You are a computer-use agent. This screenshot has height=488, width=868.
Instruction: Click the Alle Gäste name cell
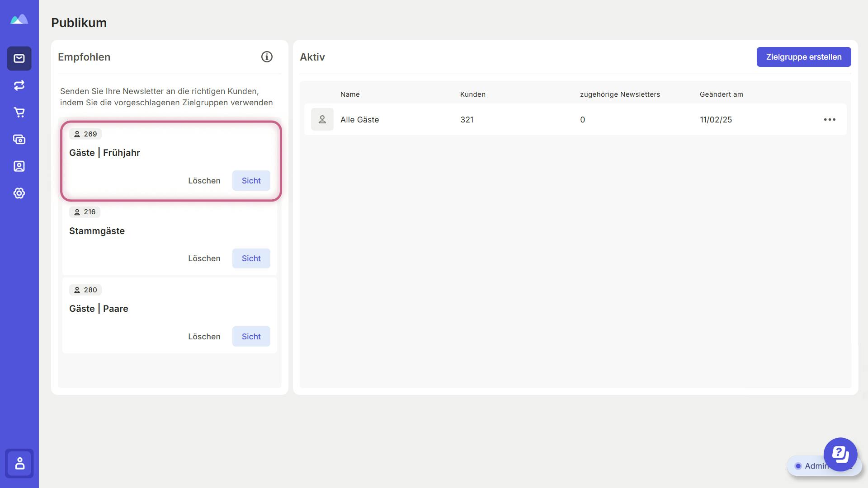(359, 119)
